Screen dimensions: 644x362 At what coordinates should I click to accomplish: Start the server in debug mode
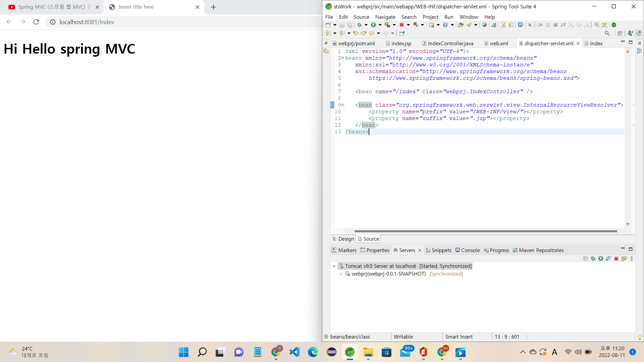click(593, 258)
